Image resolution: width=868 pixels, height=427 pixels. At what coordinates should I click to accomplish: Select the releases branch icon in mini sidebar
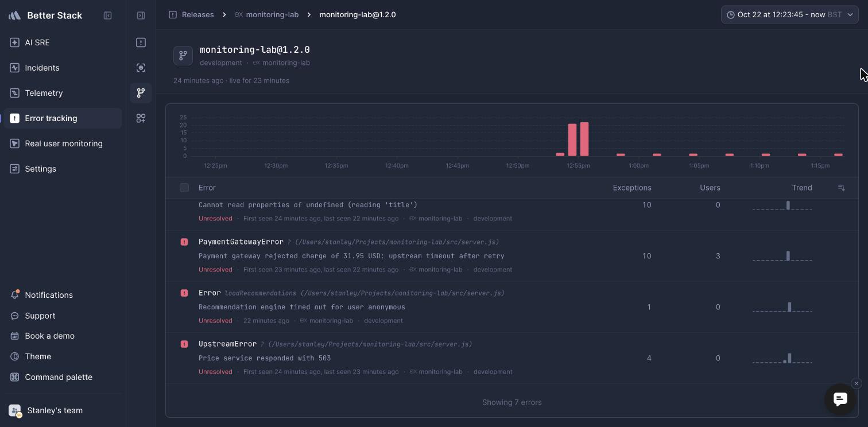point(141,93)
